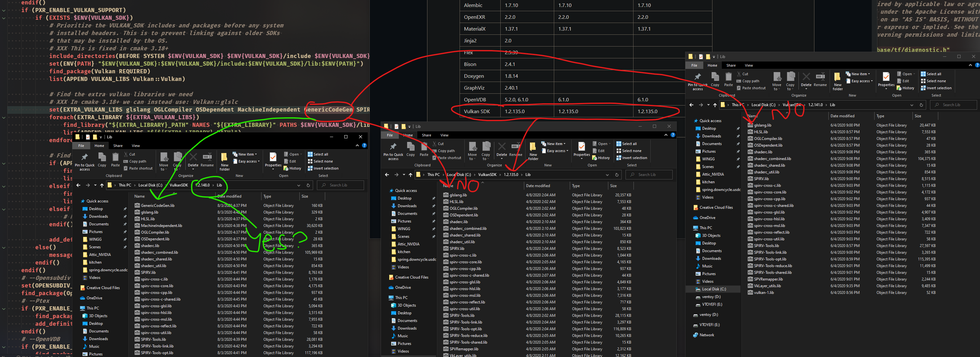Open the address bar dropdown for the Lib folder
The image size is (980, 357).
tap(911, 105)
